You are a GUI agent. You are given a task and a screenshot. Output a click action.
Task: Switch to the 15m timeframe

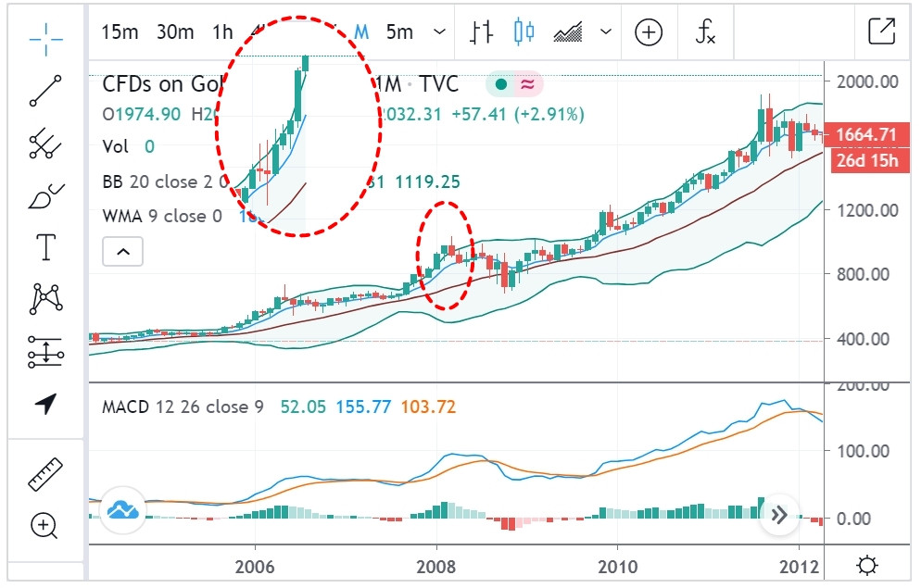120,32
